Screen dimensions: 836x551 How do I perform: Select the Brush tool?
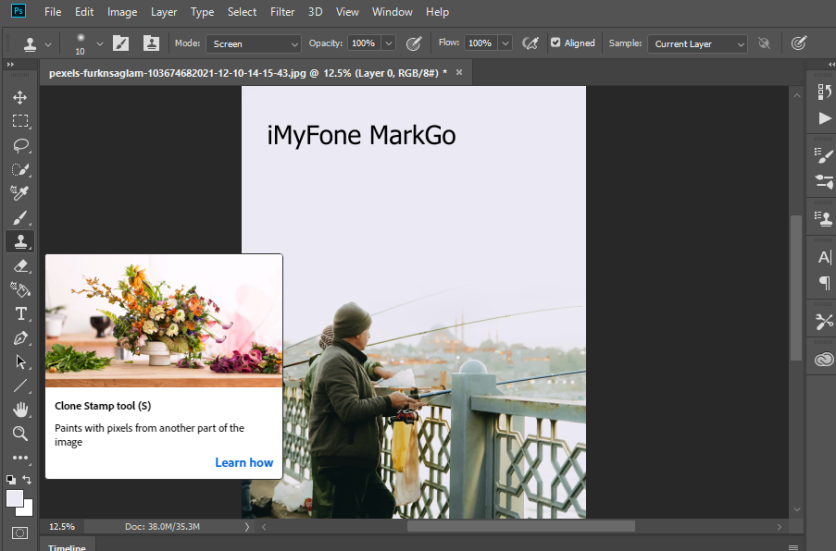20,218
